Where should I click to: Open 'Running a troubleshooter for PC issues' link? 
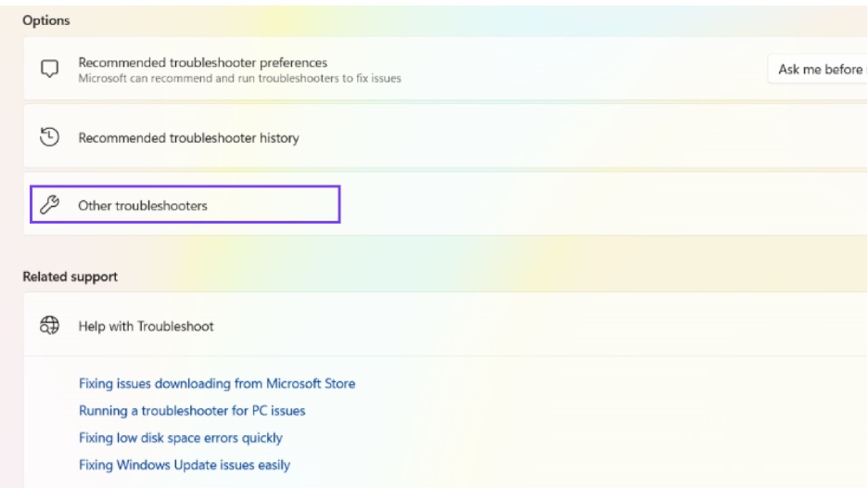192,410
